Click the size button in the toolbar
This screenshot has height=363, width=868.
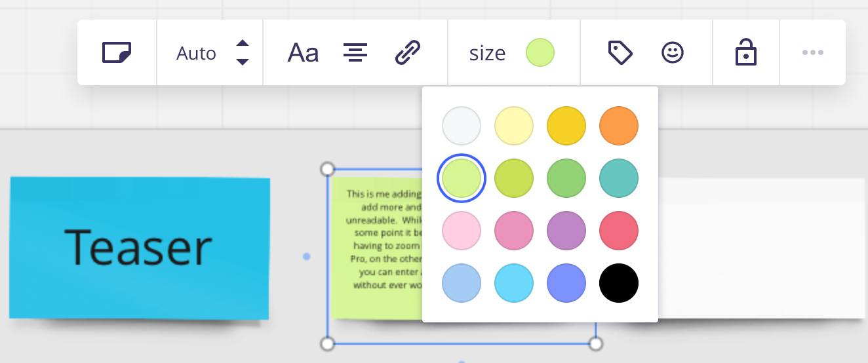click(x=487, y=53)
